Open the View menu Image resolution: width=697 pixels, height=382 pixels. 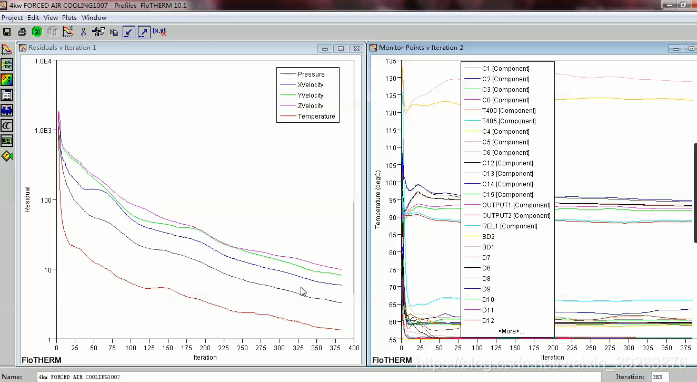coord(51,18)
